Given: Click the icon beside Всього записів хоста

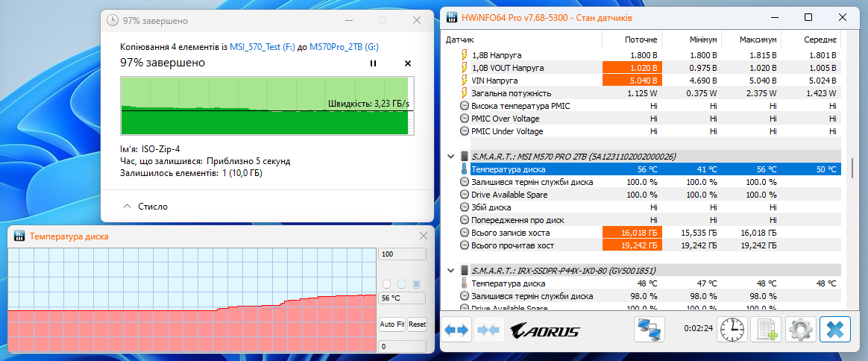Looking at the screenshot, I should click(x=465, y=233).
